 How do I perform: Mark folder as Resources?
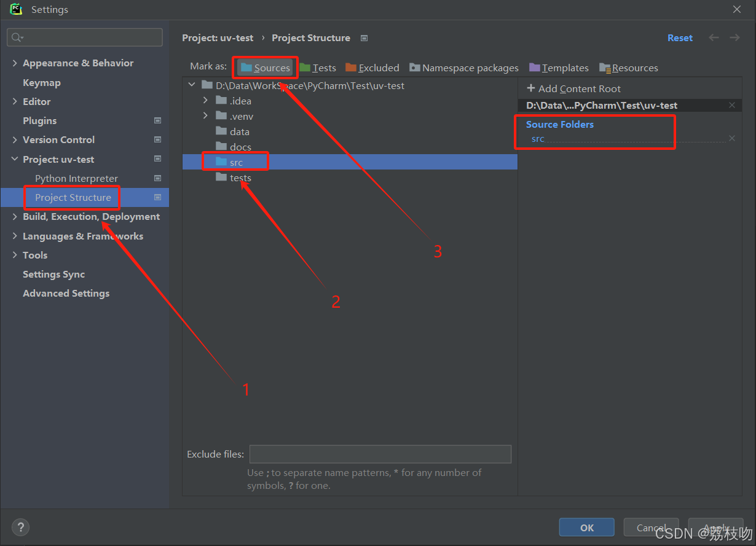[629, 68]
